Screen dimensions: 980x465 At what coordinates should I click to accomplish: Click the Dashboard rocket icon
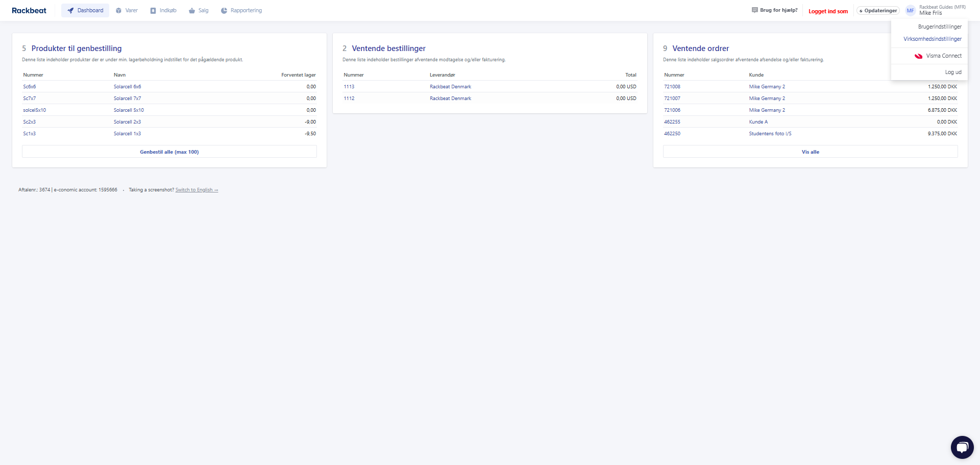(70, 11)
